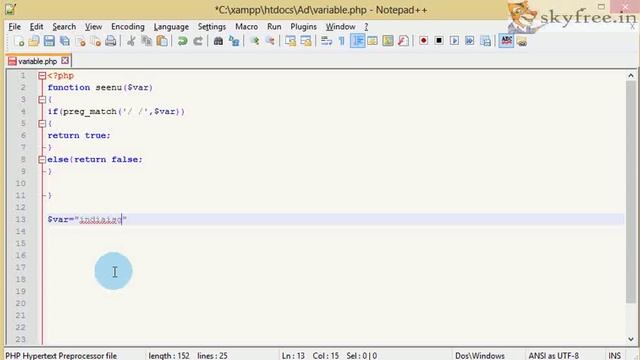Toggle Show all characters pilcrow icon
Image resolution: width=640 pixels, height=360 pixels.
tap(342, 41)
